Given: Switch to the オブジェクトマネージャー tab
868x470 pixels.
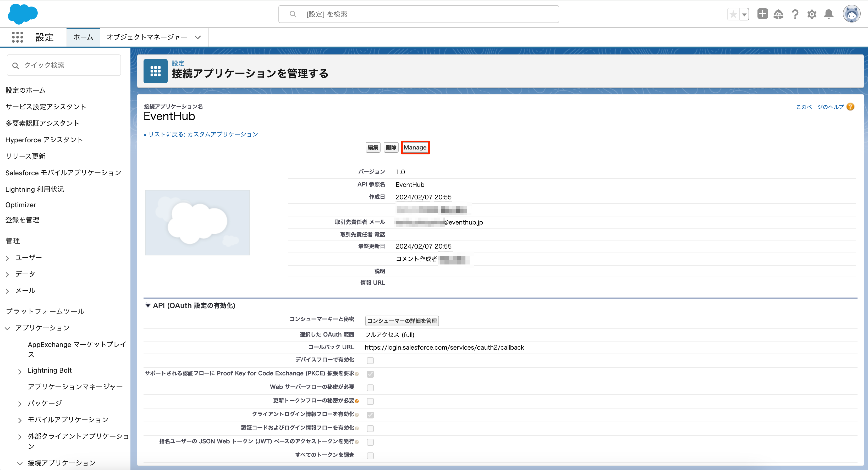Looking at the screenshot, I should point(147,37).
